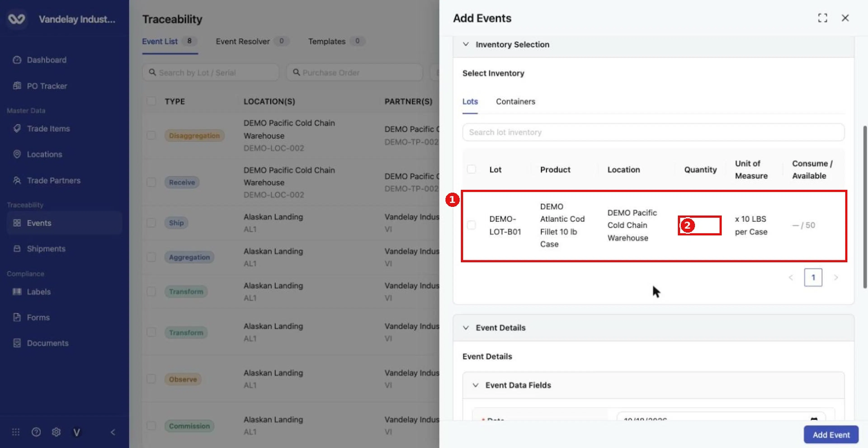Viewport: 868px width, 448px height.
Task: Click the help question mark icon
Action: click(x=36, y=432)
